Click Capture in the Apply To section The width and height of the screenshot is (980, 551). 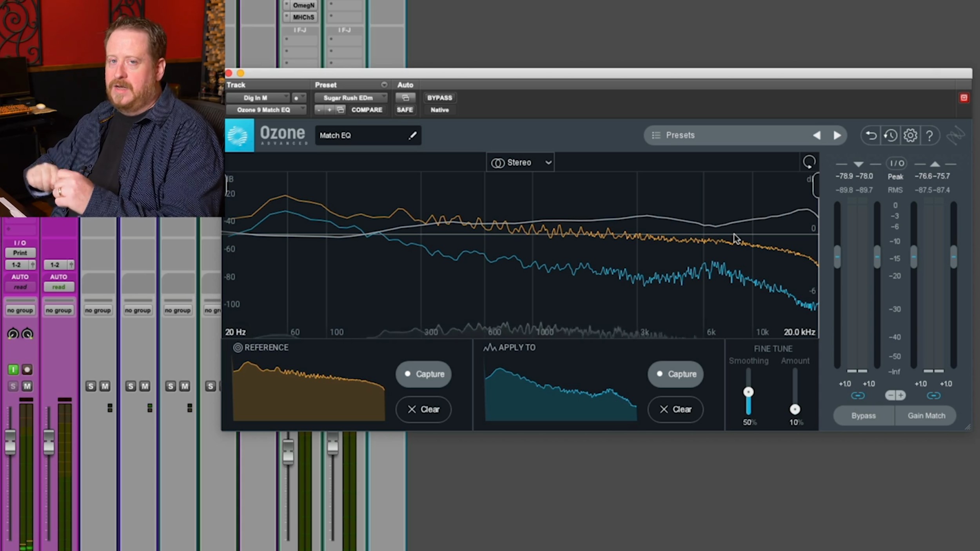pyautogui.click(x=675, y=374)
